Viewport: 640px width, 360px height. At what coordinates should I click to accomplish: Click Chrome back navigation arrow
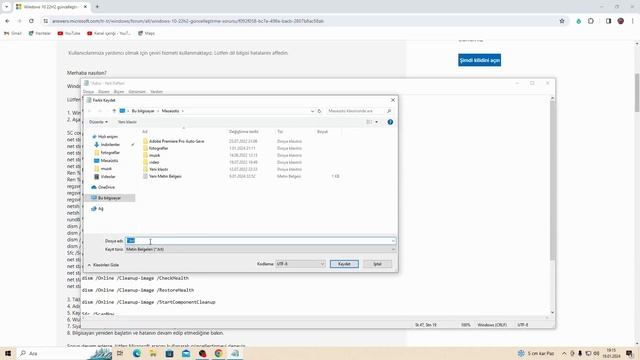7,21
